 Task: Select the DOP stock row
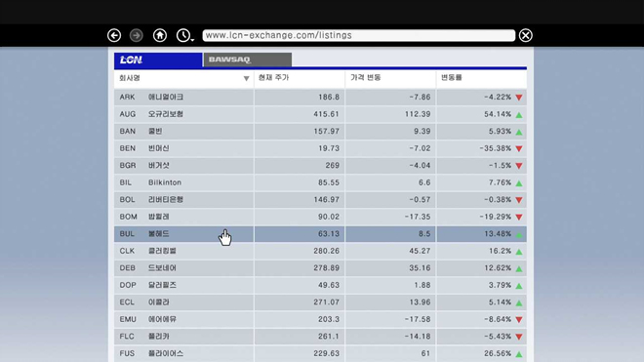click(320, 285)
